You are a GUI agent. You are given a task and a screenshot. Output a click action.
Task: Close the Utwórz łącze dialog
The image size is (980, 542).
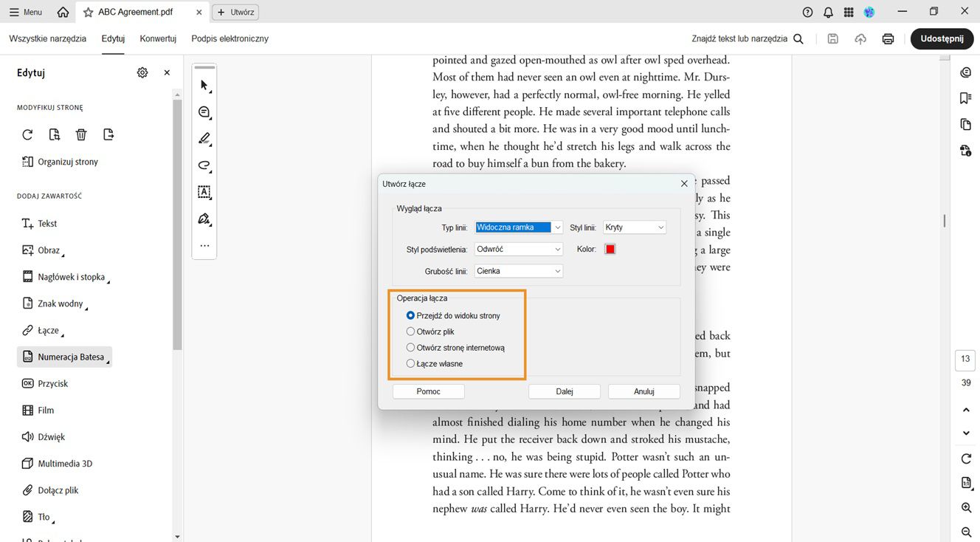(x=684, y=184)
